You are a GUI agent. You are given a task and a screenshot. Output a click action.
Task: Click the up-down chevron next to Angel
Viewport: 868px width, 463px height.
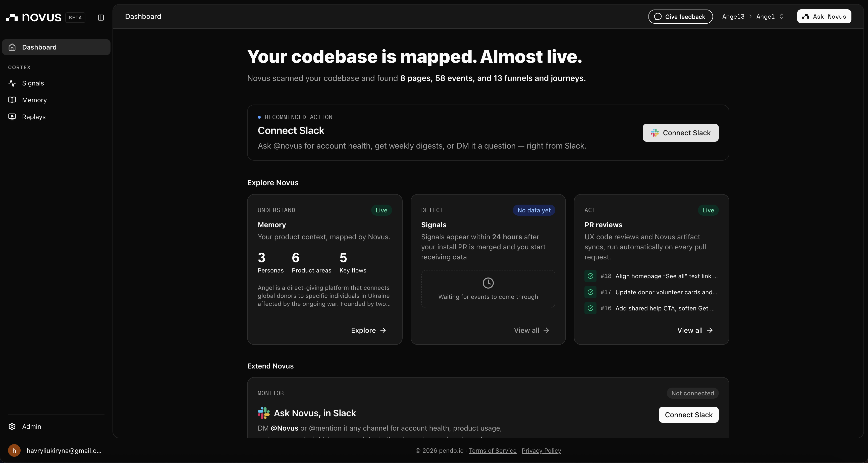(x=781, y=17)
